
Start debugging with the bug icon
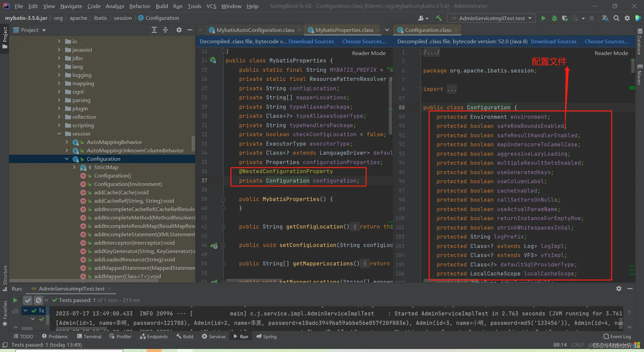554,18
